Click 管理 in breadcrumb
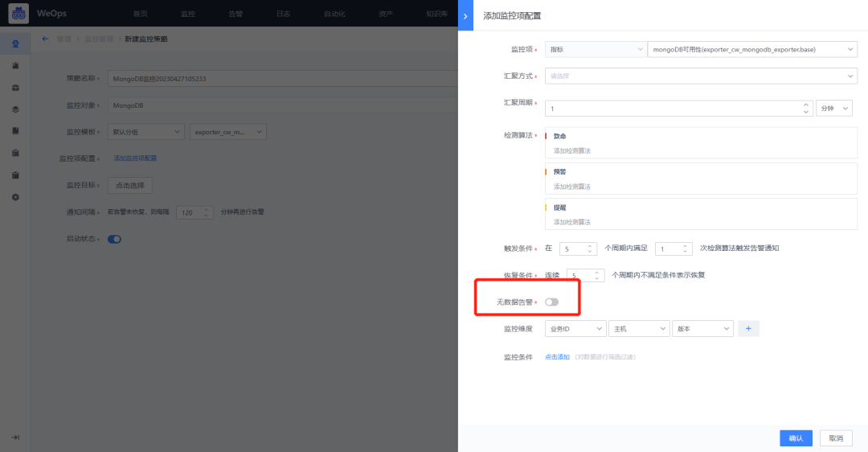 click(63, 39)
